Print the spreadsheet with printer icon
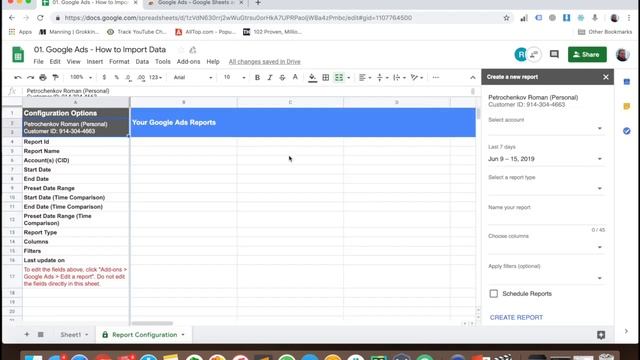 [x=43, y=78]
